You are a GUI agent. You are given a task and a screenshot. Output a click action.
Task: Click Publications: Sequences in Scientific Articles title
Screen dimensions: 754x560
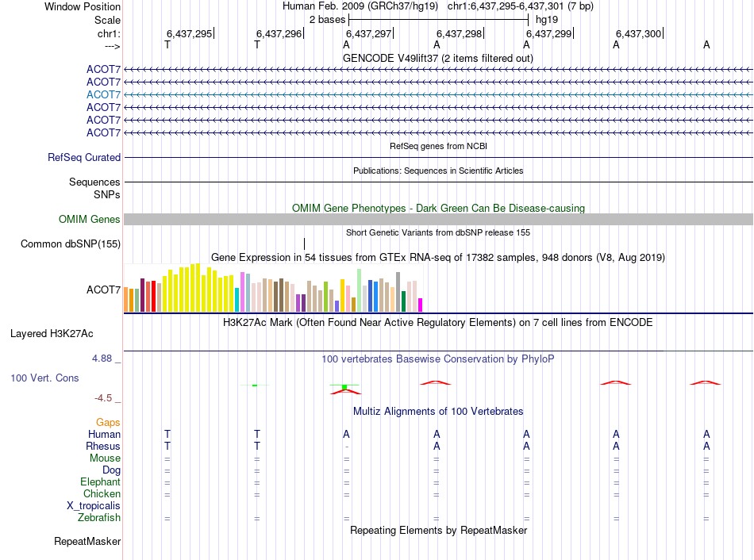(438, 171)
